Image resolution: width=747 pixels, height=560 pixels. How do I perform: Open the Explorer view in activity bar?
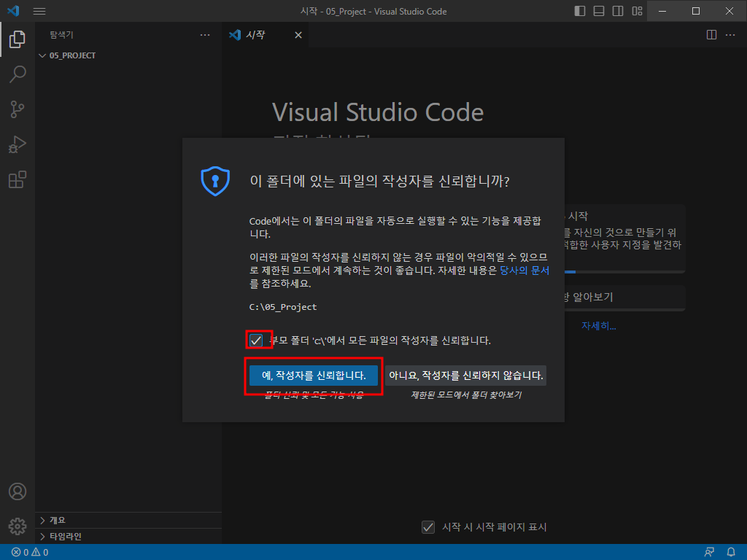coord(18,39)
